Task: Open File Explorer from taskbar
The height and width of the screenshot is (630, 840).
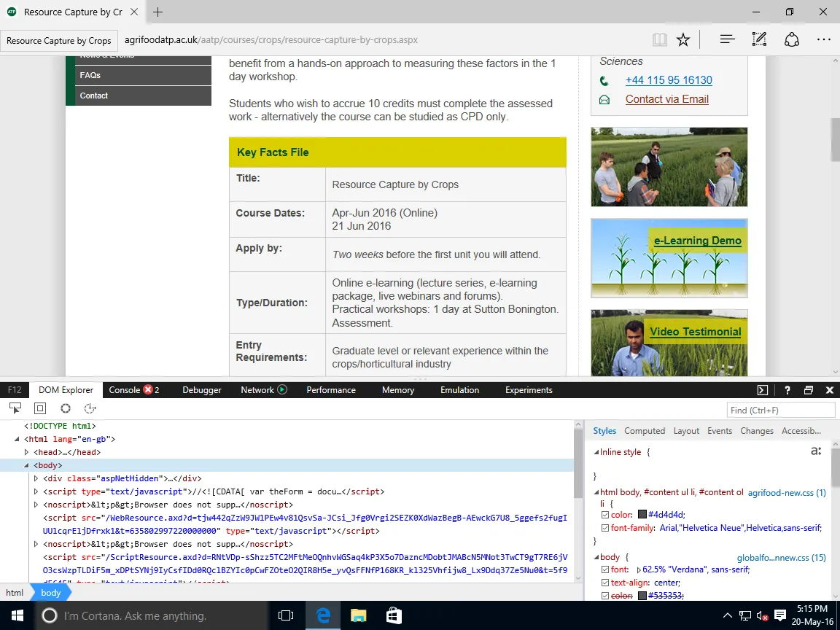Action: 359,615
